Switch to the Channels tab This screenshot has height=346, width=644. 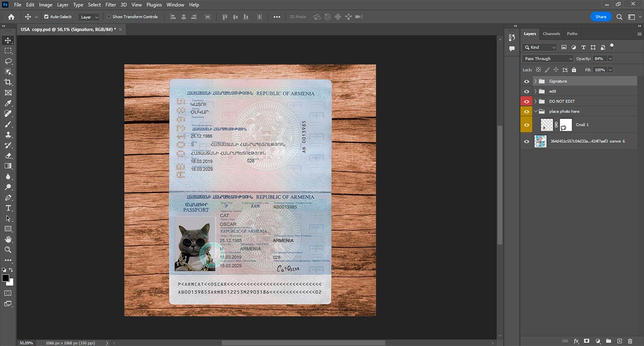tap(551, 34)
